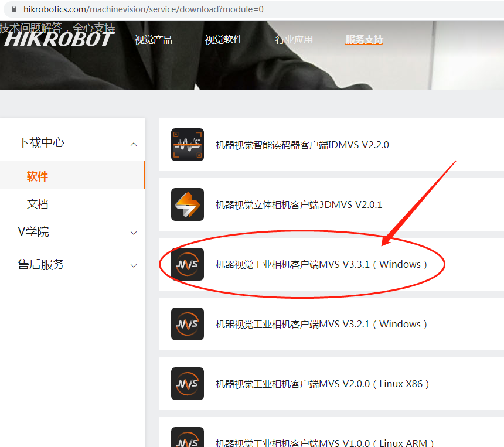Expand the 售后服务 sidebar section

click(x=134, y=265)
